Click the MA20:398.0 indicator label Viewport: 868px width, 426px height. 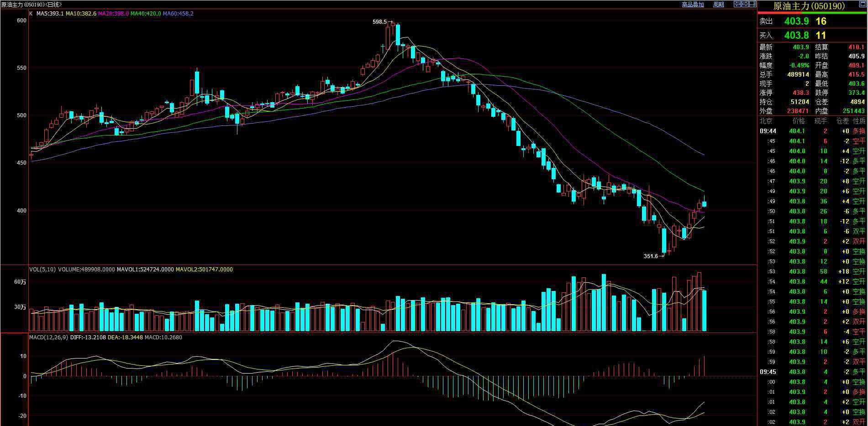(x=113, y=14)
